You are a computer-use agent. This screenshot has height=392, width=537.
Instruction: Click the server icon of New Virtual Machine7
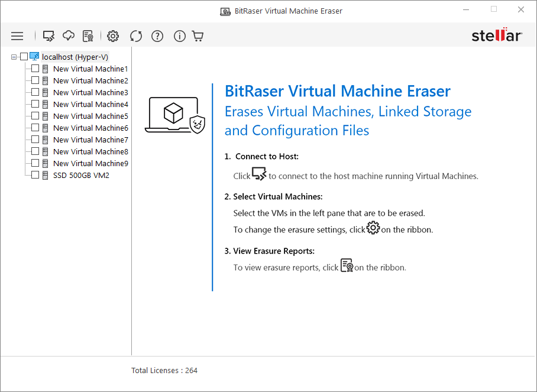click(x=45, y=140)
